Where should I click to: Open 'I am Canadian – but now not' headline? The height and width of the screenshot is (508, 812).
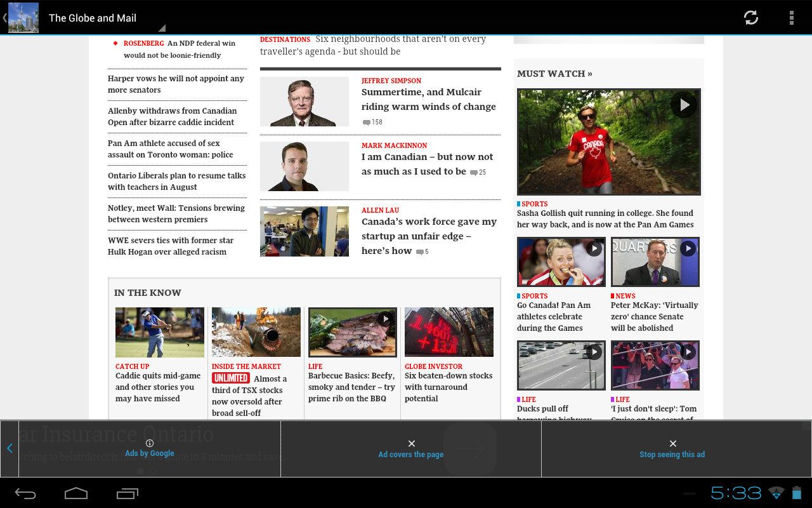(427, 164)
